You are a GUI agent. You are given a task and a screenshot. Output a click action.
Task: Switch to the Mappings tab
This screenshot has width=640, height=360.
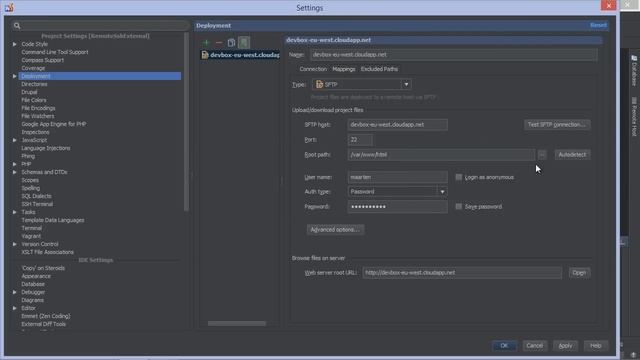click(x=344, y=69)
